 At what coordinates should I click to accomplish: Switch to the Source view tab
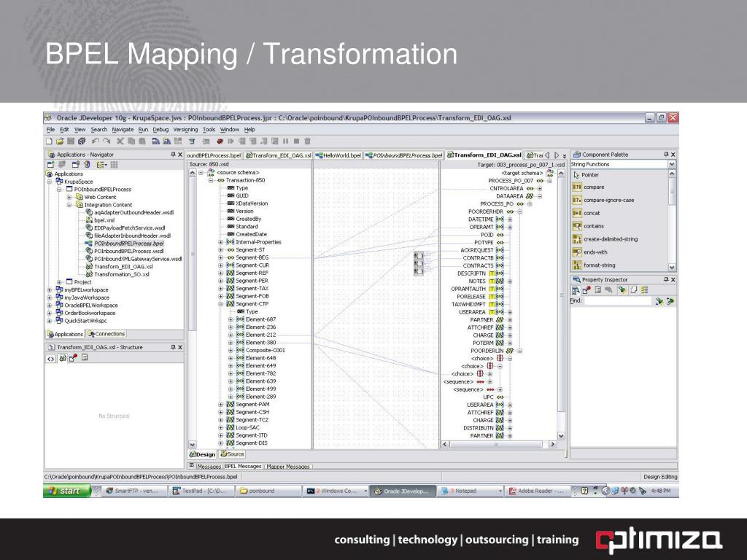pyautogui.click(x=233, y=454)
